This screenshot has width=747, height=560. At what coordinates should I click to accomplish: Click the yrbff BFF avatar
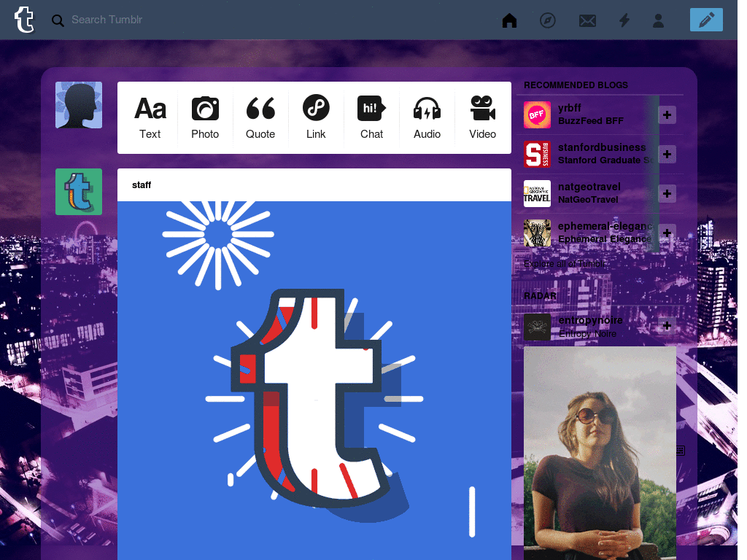(x=537, y=114)
